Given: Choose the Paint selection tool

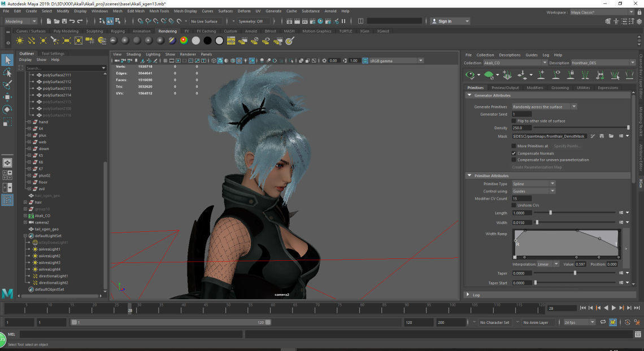Looking at the screenshot, I should (x=7, y=85).
